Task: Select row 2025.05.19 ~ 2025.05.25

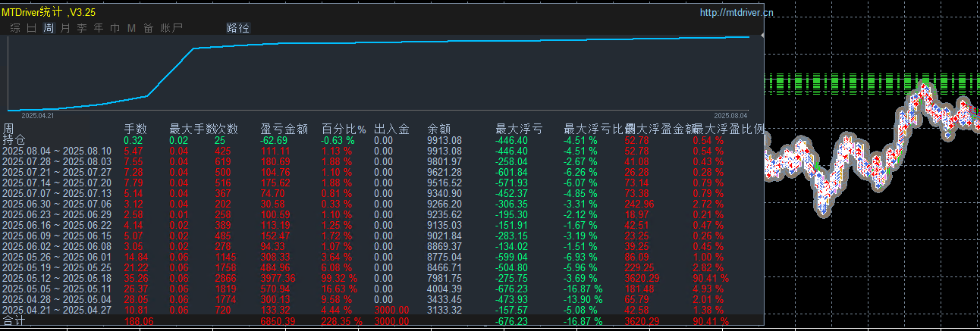Action: [x=57, y=267]
